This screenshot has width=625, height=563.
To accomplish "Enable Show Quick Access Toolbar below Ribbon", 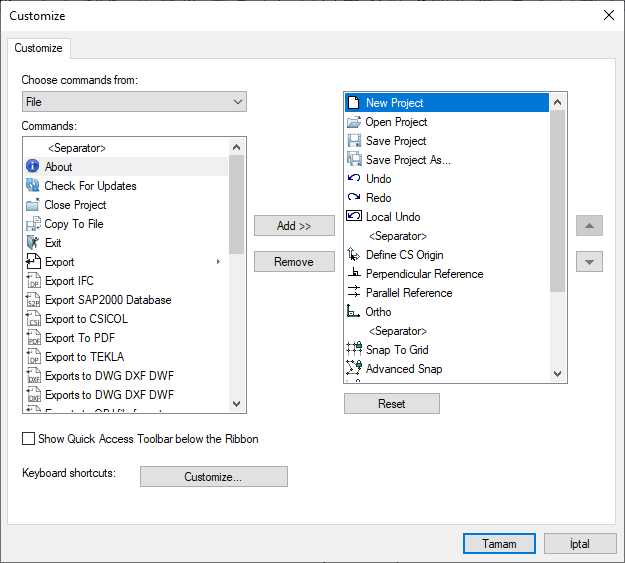I will [29, 439].
